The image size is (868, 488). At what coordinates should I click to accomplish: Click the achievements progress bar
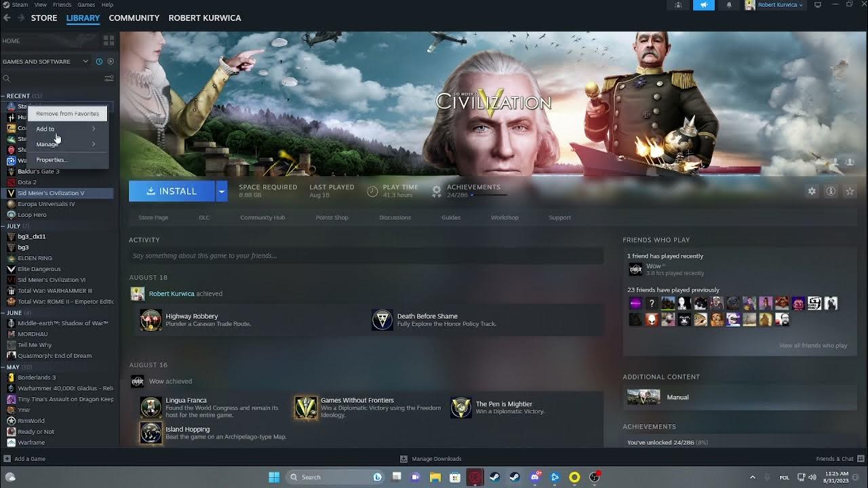tap(490, 195)
